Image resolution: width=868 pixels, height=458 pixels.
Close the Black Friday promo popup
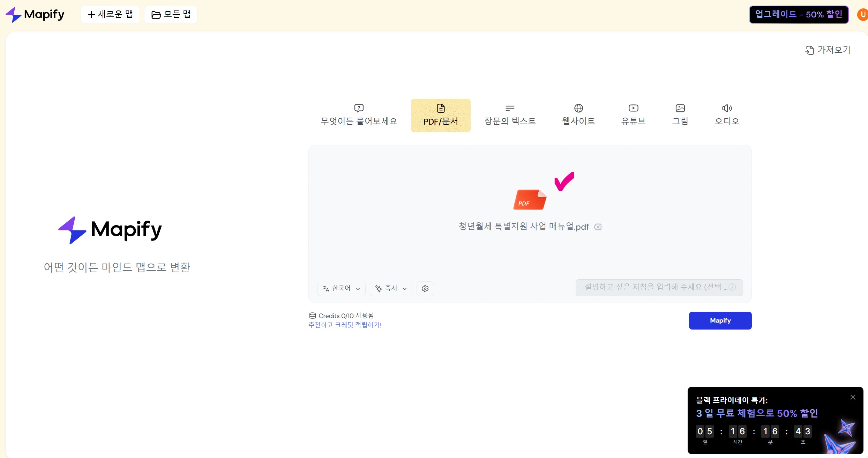click(x=853, y=397)
